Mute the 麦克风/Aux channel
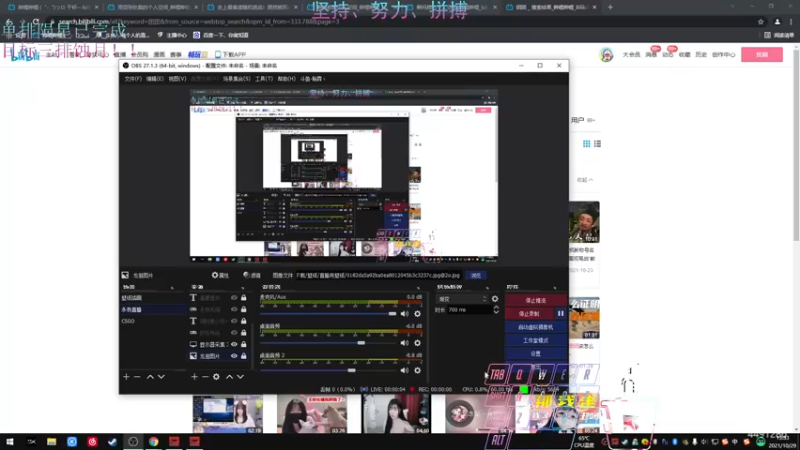Screen dimensions: 800x450 [405, 314]
